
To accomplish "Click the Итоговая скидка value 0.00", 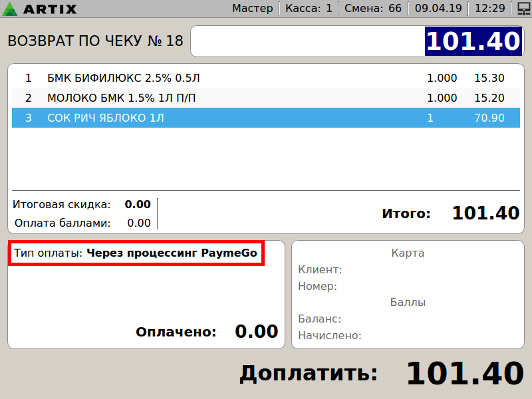I will point(138,204).
